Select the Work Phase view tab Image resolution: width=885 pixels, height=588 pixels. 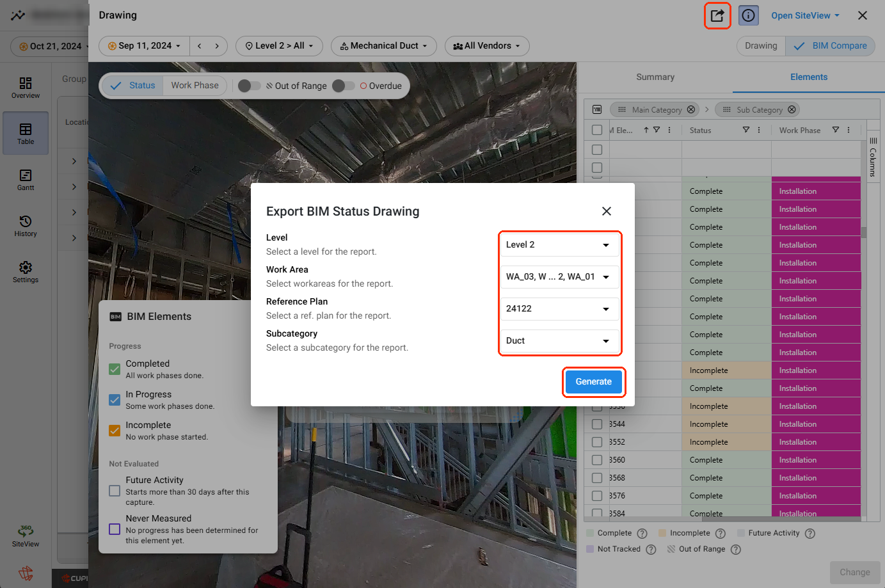coord(195,86)
